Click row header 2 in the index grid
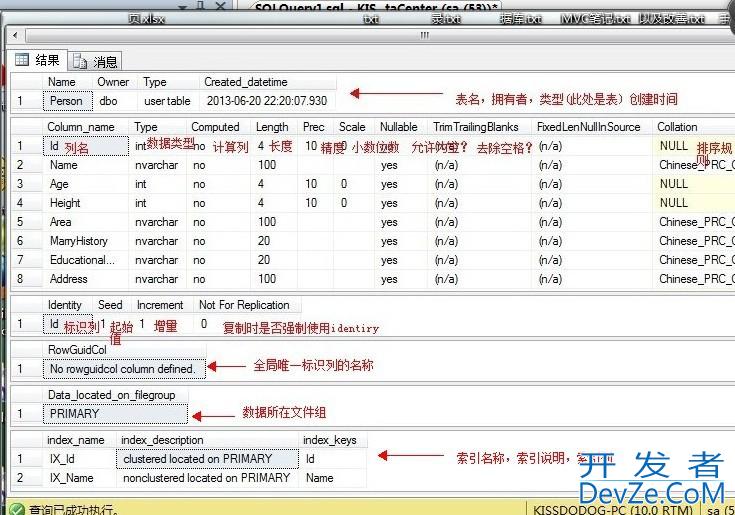 [x=26, y=478]
